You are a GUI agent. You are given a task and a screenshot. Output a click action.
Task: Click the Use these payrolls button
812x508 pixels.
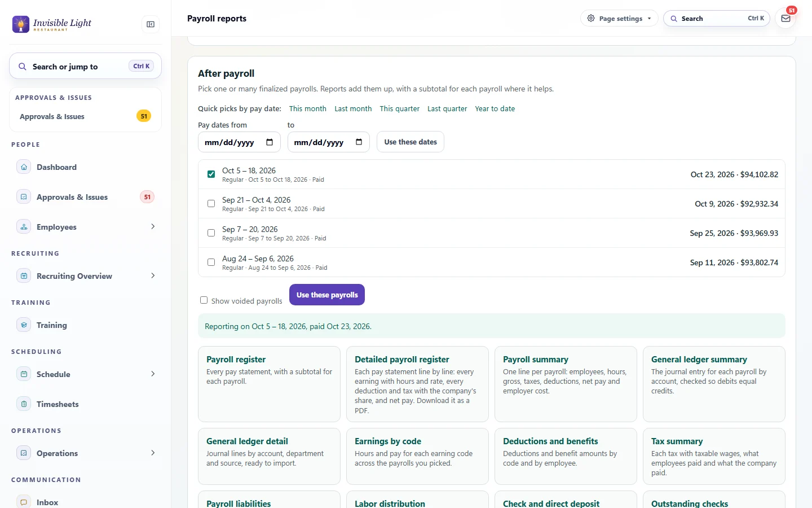(327, 295)
